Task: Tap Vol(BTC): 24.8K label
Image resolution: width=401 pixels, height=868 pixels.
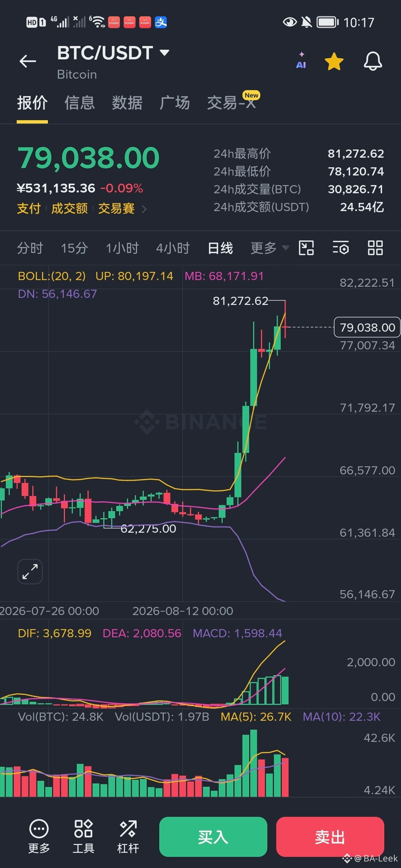Action: coord(61,717)
